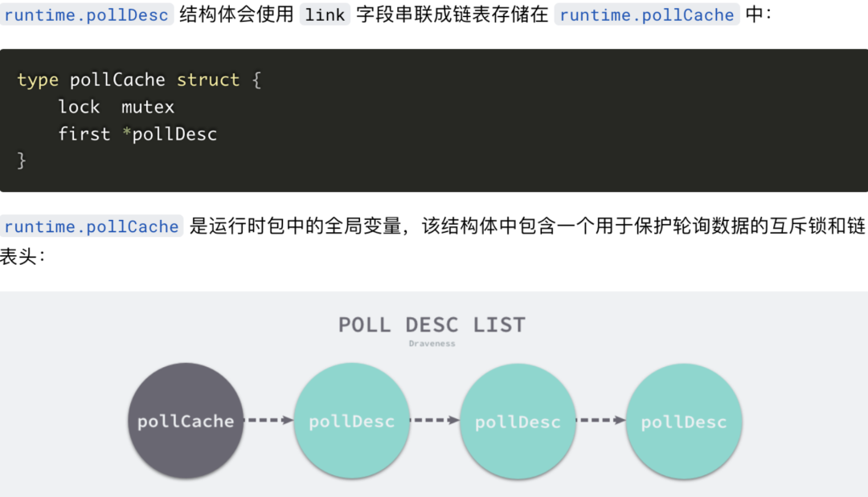This screenshot has height=497, width=868.
Task: Click the paragraph ending with 表头
Action: click(434, 241)
